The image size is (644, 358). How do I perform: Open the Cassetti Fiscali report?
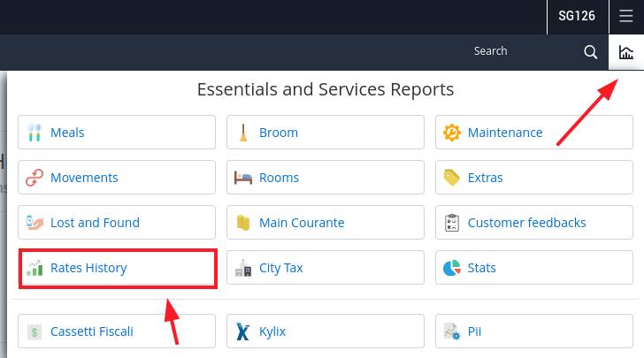click(x=117, y=331)
